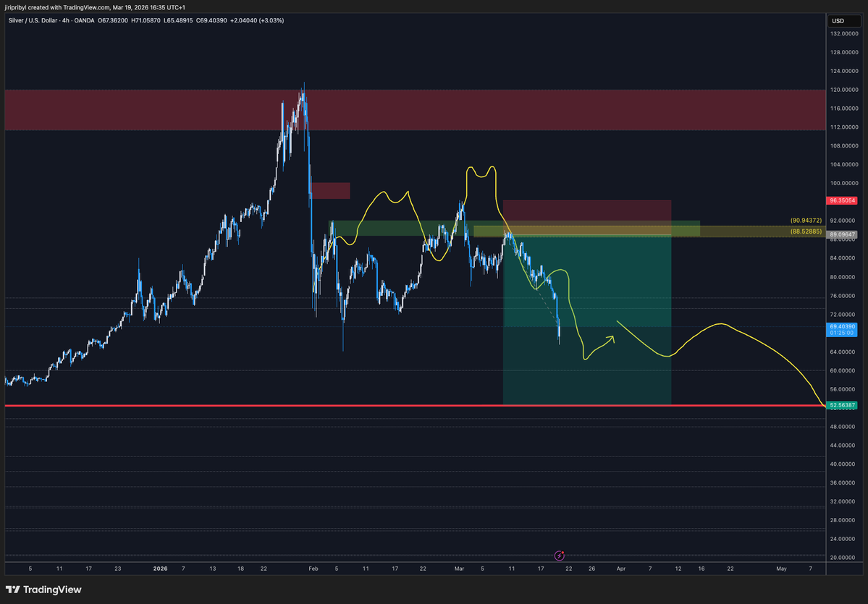Click the red horizontal line at 52.56
This screenshot has width=868, height=604.
click(x=416, y=405)
